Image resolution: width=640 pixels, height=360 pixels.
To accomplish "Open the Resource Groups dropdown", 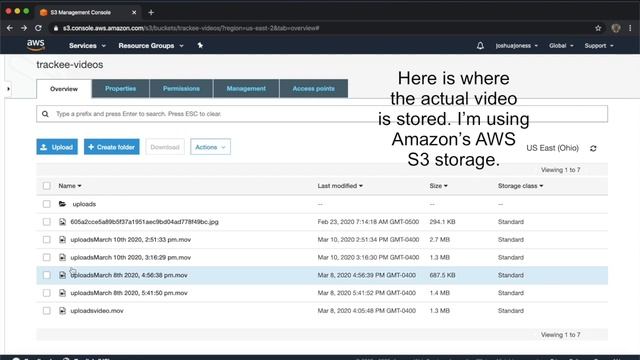I will click(x=151, y=46).
